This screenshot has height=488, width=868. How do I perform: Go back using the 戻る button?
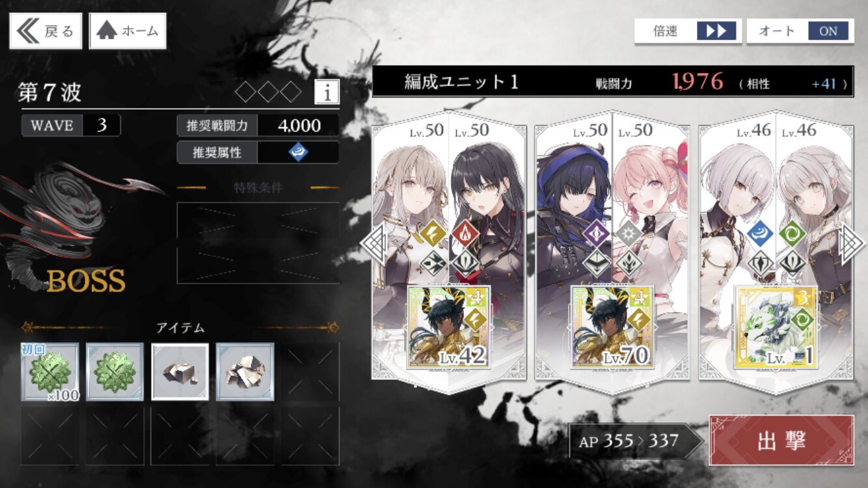tap(46, 31)
